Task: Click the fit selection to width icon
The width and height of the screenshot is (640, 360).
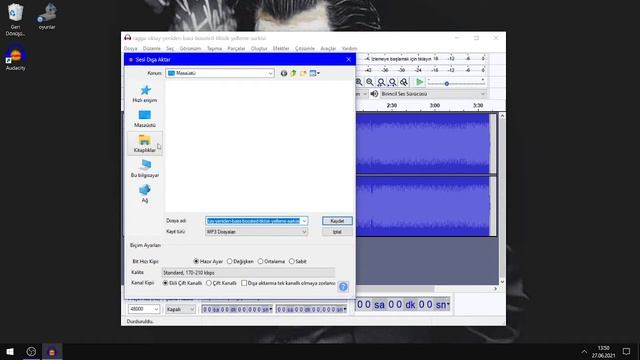Action: (x=381, y=82)
